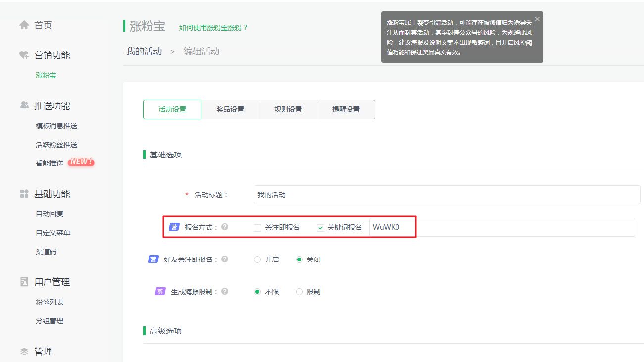Click the 管理 section icon

[23, 351]
